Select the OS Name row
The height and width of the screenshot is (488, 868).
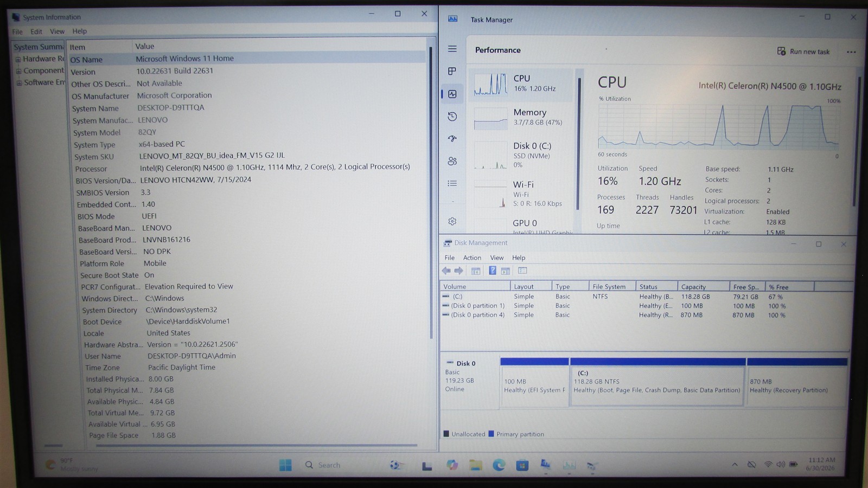pos(247,59)
